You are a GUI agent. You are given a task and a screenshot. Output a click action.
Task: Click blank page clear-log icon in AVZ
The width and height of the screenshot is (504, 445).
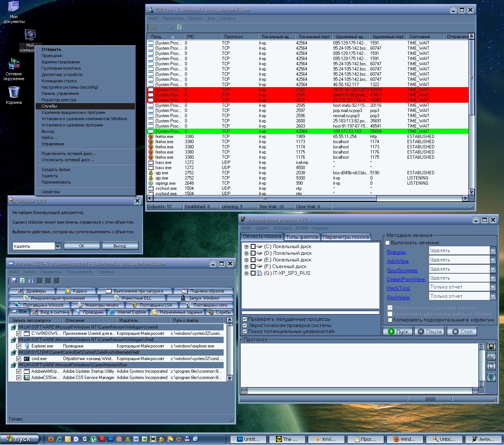coord(491,366)
